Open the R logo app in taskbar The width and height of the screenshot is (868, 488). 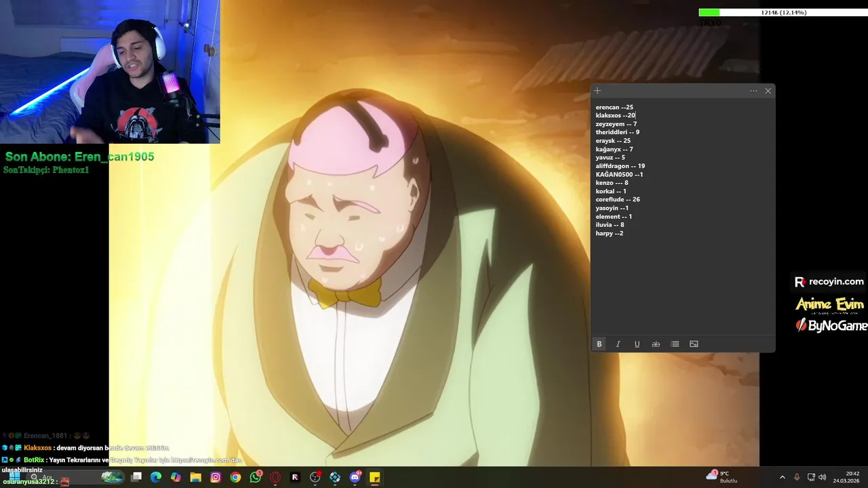[x=295, y=477]
